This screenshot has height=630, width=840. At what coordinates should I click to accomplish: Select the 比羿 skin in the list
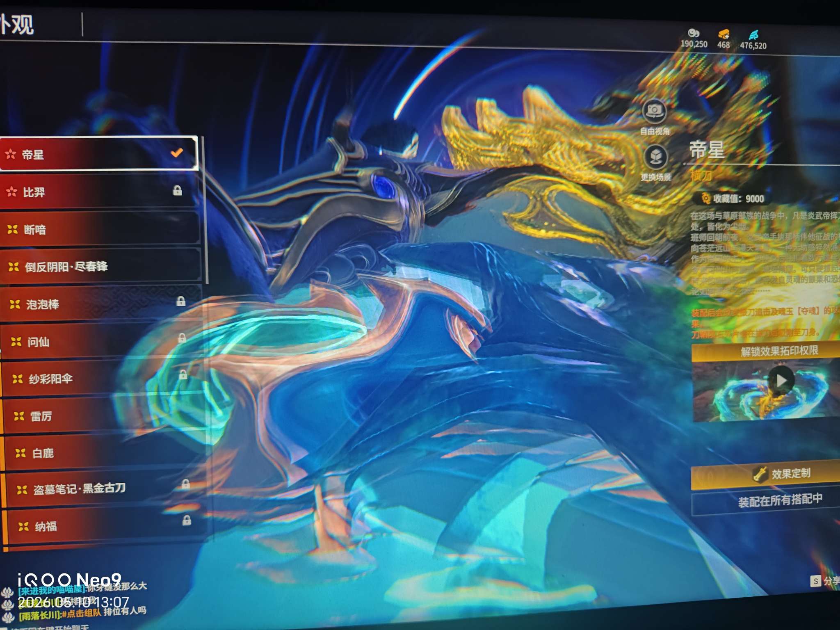[100, 191]
